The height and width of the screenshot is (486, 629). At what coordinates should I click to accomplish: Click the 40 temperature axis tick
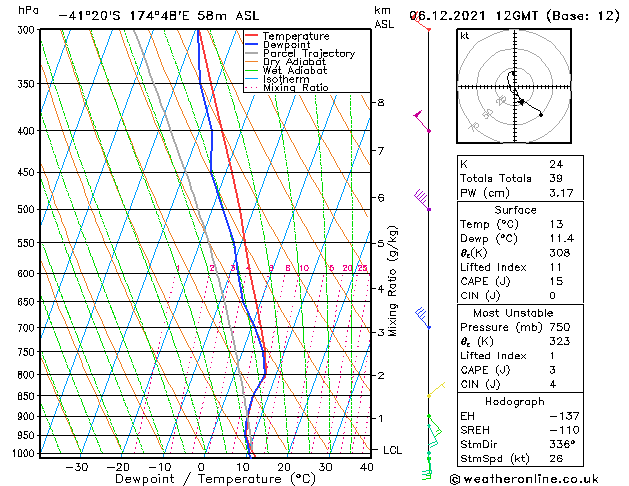[x=367, y=467]
